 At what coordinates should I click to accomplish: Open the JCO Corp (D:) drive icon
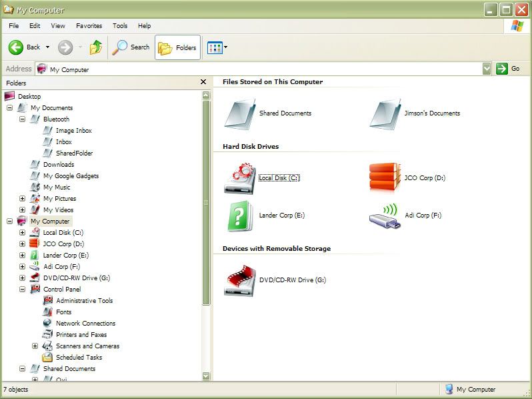click(385, 178)
